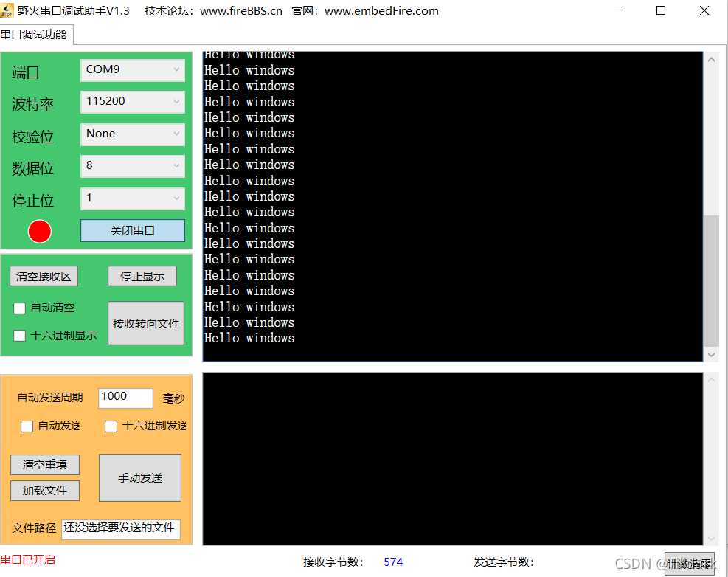Click the 文件路径 text field
Image resolution: width=728 pixels, height=577 pixels.
pos(121,529)
